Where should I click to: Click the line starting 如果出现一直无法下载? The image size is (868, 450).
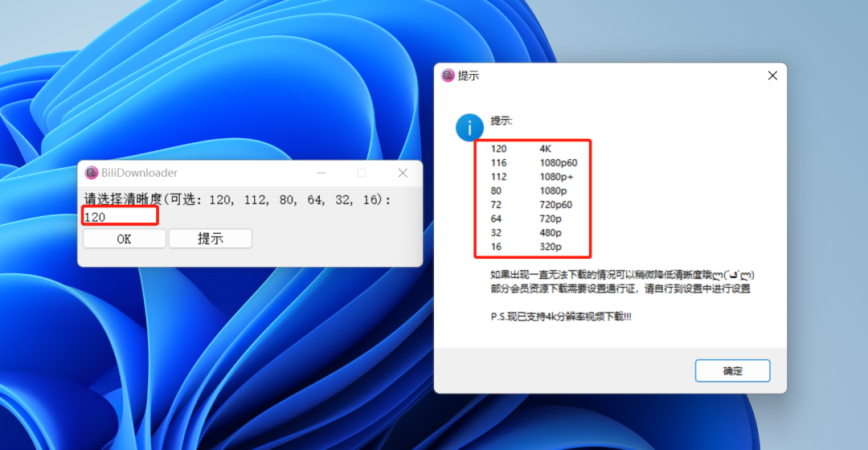tap(622, 275)
